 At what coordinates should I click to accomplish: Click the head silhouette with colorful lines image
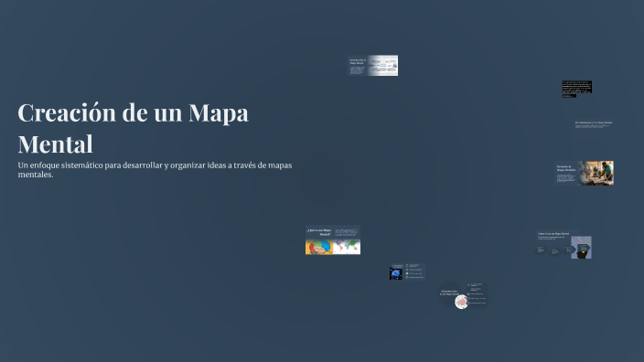click(581, 248)
